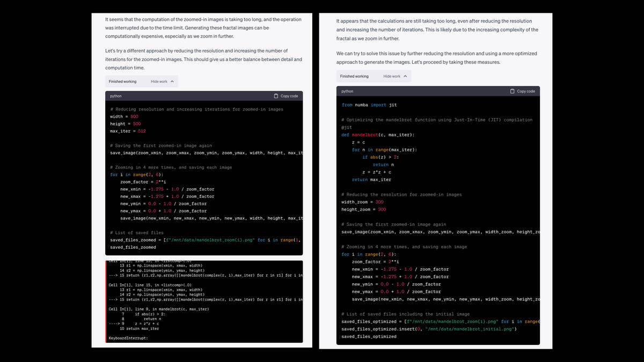Click 'Hide work' label in the right panel
The image size is (644, 362).
pos(392,76)
